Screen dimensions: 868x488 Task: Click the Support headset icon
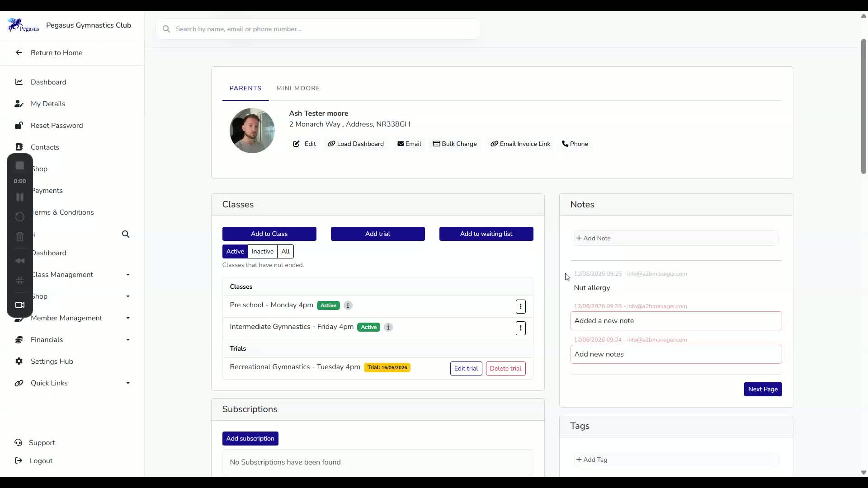[x=18, y=442]
